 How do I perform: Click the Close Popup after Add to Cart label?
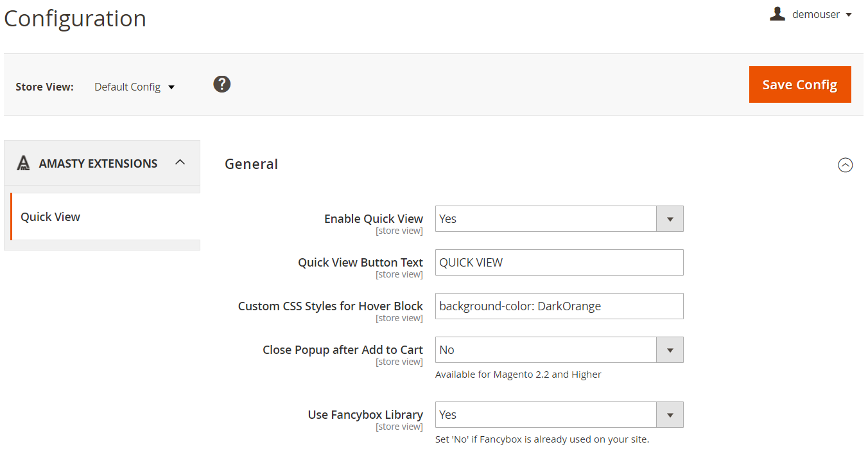[x=343, y=349]
